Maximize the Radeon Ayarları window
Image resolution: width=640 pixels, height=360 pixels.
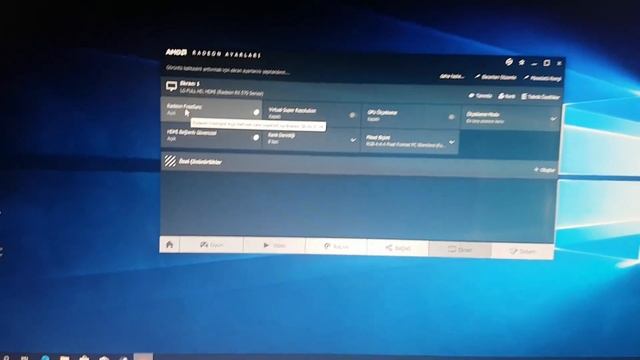click(547, 63)
